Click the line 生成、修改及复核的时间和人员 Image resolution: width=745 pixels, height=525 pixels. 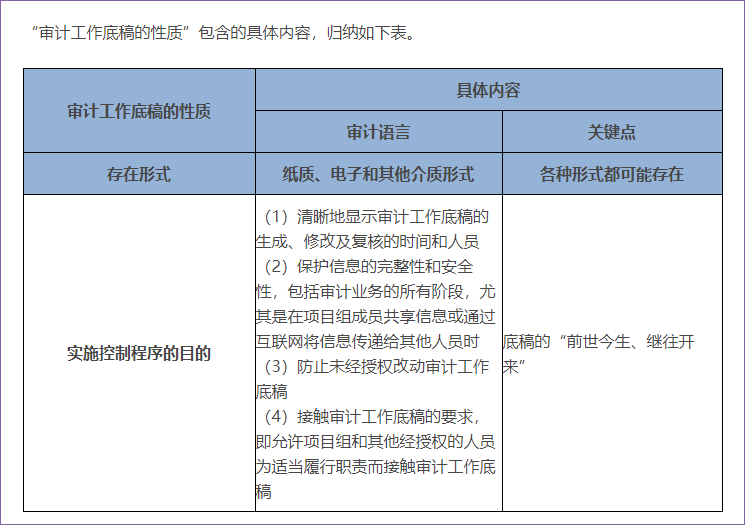coord(367,241)
